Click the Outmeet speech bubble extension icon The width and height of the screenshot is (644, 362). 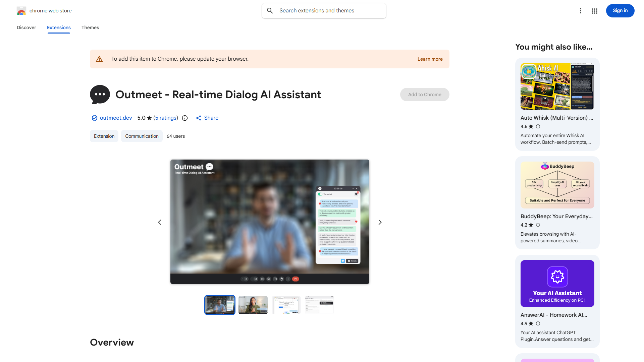[100, 95]
